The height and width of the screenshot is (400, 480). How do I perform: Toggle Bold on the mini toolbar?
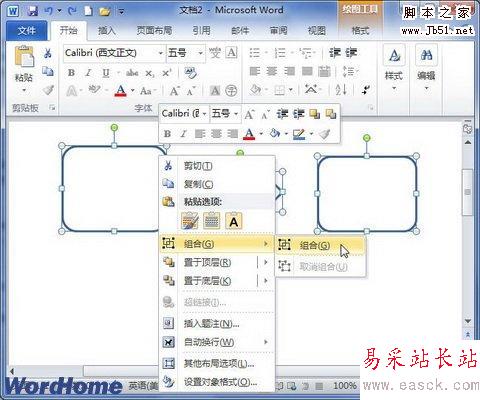click(167, 134)
